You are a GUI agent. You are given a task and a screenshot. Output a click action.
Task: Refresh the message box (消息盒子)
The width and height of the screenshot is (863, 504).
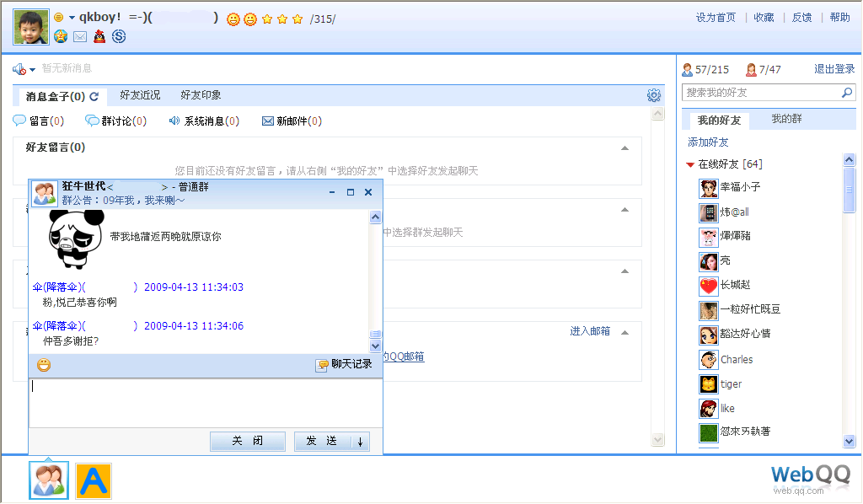click(94, 96)
